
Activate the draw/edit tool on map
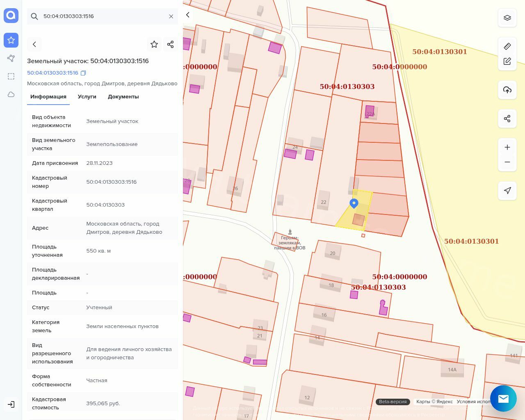(x=507, y=61)
